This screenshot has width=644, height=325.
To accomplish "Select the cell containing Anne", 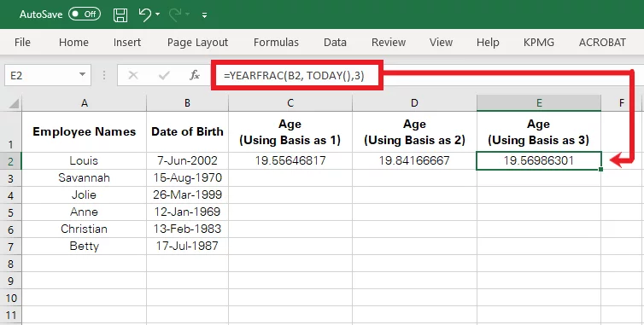I will point(85,212).
